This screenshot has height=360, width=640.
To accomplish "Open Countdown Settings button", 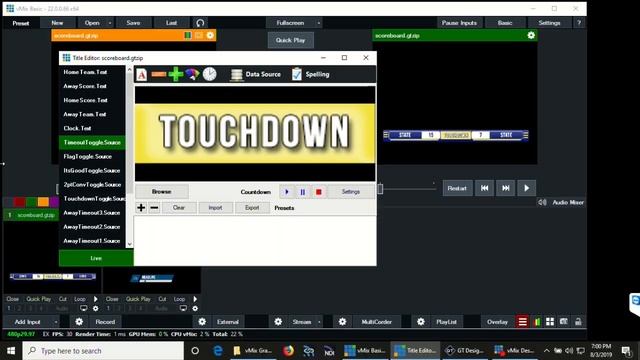I will coord(351,192).
